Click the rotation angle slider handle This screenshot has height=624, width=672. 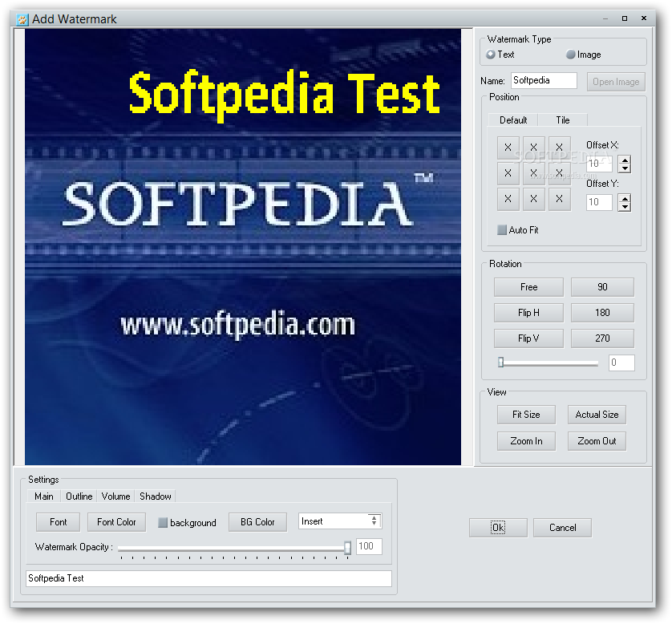[500, 363]
